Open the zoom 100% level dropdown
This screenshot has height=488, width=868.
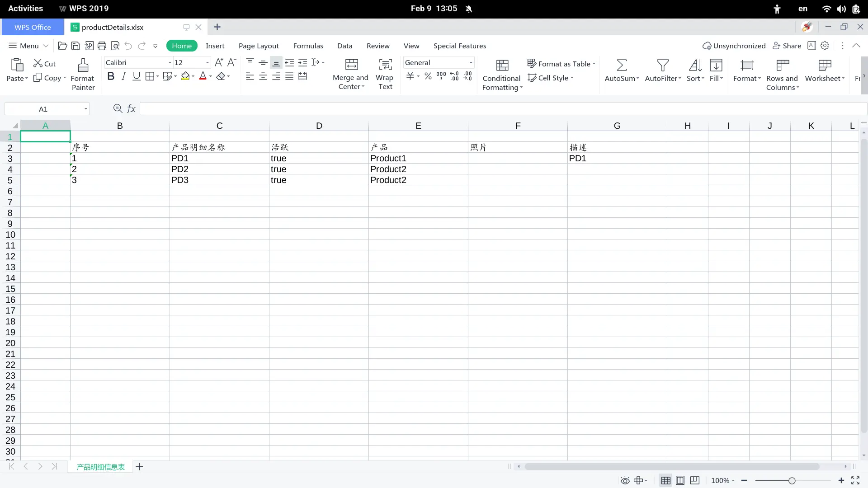tap(723, 480)
